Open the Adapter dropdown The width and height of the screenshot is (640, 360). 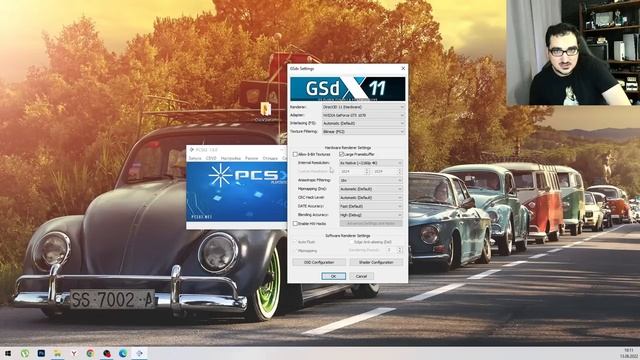[363, 115]
